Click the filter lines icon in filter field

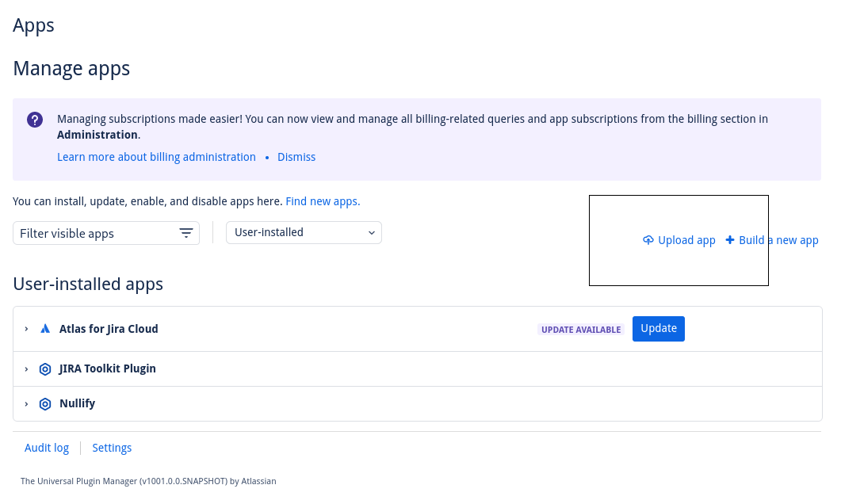pyautogui.click(x=186, y=233)
